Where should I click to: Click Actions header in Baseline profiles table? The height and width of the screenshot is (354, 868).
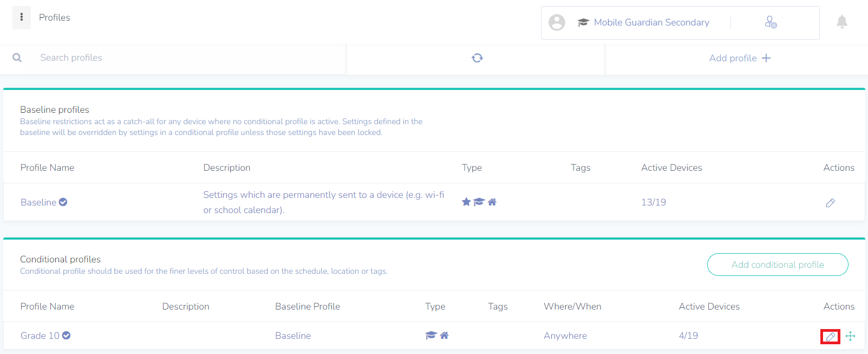coord(839,168)
